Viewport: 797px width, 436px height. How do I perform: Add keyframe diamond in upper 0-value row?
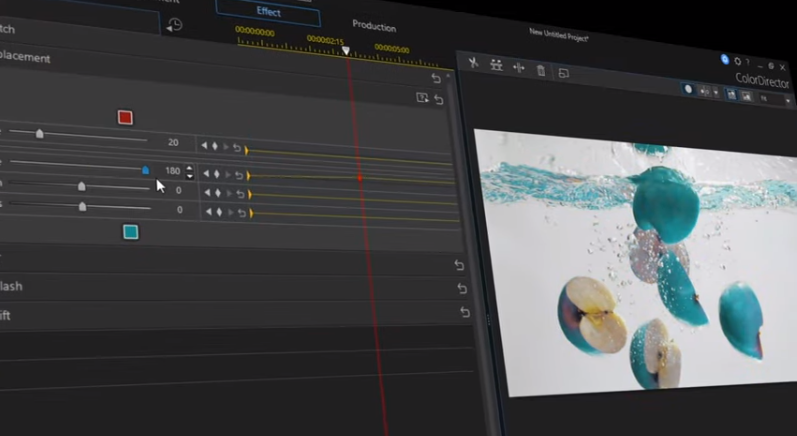tap(218, 193)
